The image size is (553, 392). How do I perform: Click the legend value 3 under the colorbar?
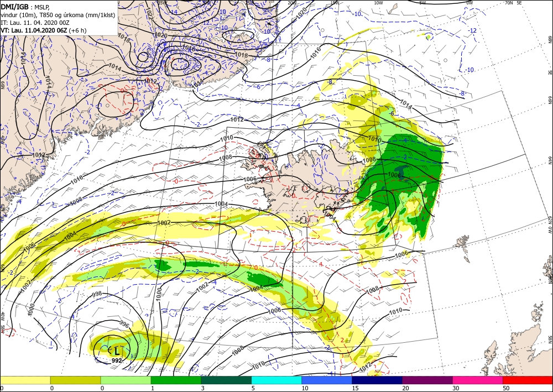tap(202, 388)
